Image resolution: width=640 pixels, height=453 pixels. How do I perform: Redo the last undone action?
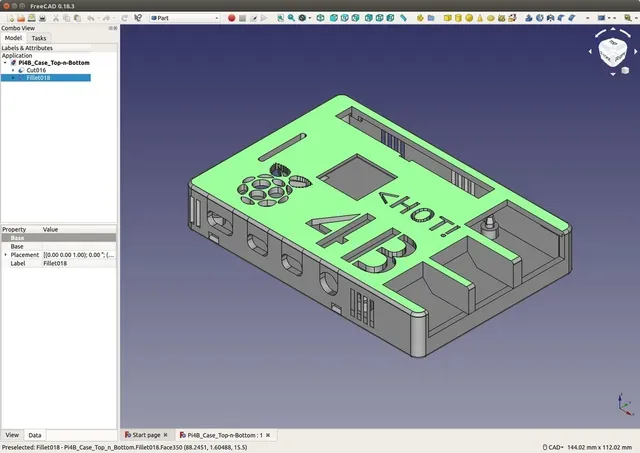point(107,18)
